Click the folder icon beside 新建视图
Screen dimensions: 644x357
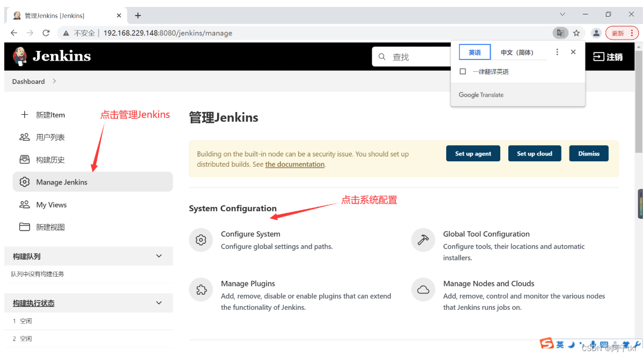[x=24, y=227]
